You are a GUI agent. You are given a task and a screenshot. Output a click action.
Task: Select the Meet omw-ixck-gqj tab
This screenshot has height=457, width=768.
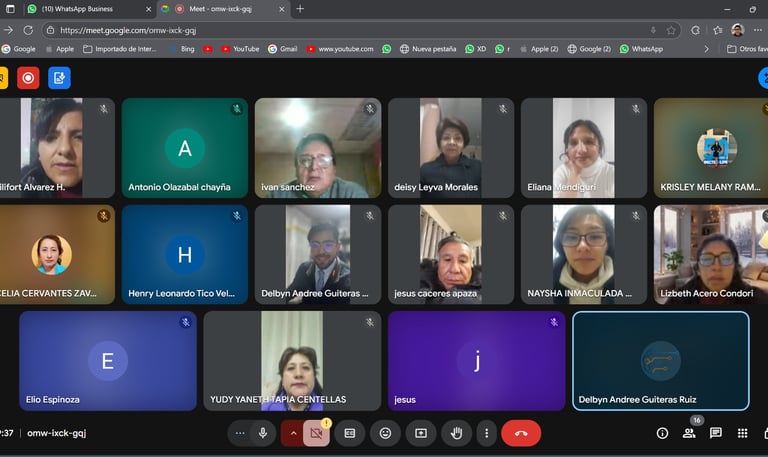tap(218, 9)
